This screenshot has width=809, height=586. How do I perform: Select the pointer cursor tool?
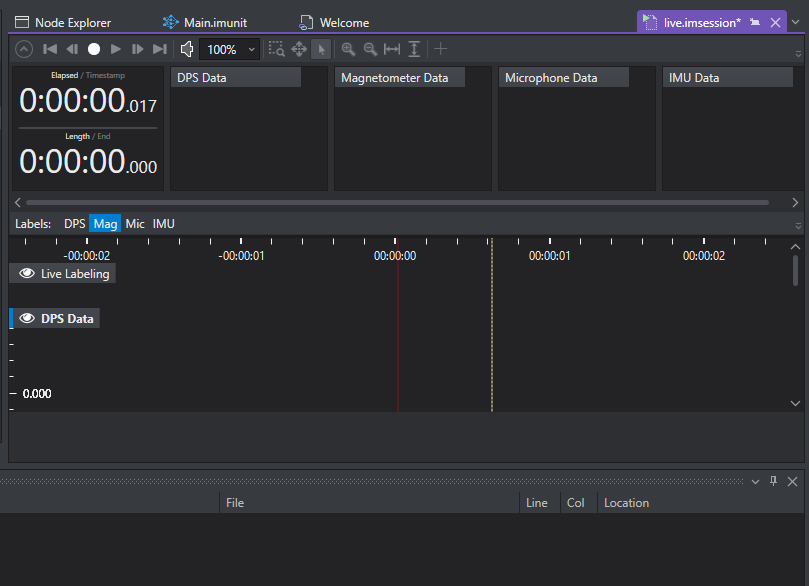pos(321,50)
